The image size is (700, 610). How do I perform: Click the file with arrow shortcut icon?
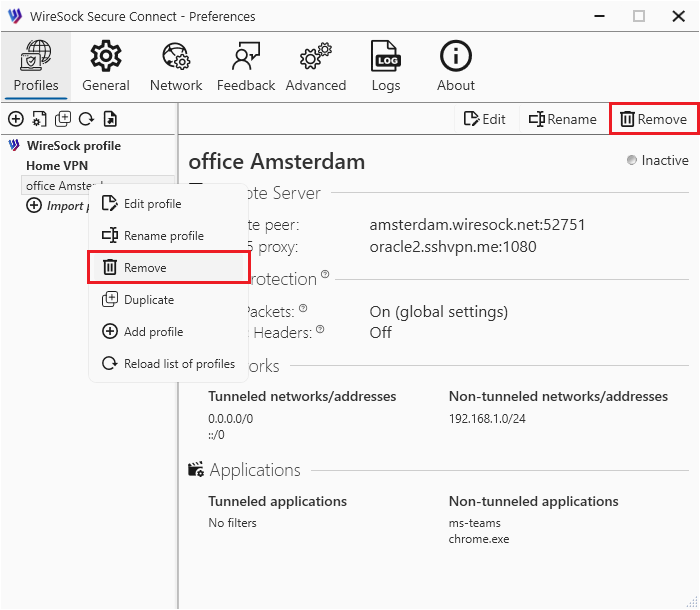click(110, 119)
